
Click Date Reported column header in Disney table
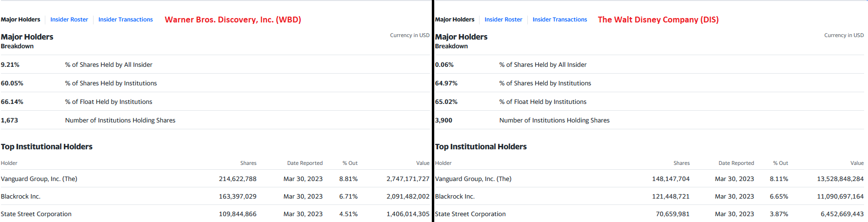[736, 163]
